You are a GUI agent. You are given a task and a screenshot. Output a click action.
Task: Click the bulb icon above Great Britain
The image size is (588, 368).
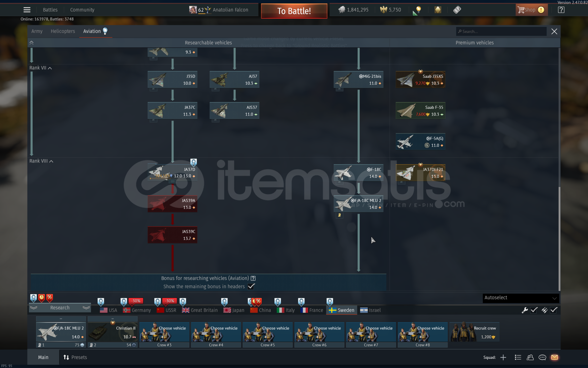[183, 302]
